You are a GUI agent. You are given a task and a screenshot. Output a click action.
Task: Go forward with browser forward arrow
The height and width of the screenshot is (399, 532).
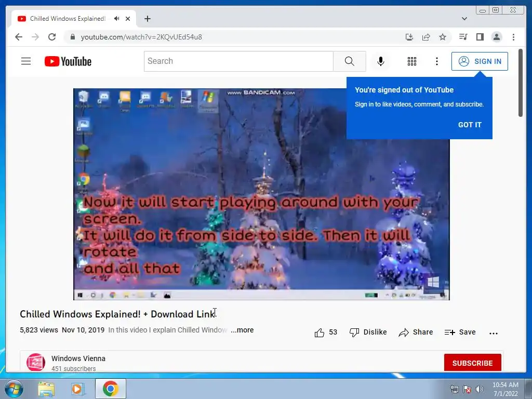[x=35, y=37]
